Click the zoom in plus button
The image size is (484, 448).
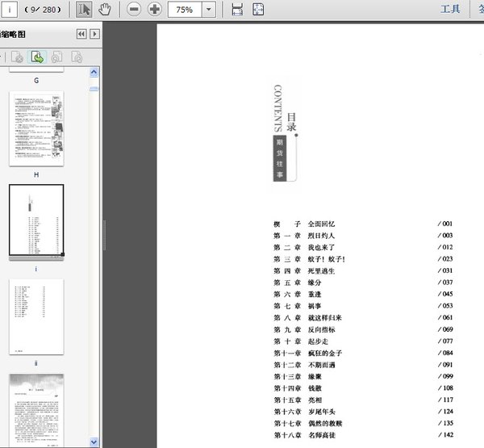coord(154,10)
